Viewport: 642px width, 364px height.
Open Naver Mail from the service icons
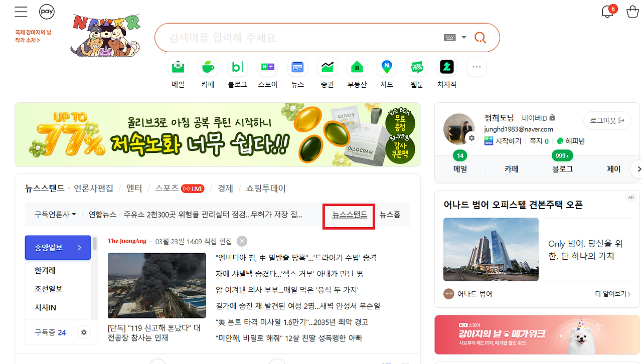(178, 67)
